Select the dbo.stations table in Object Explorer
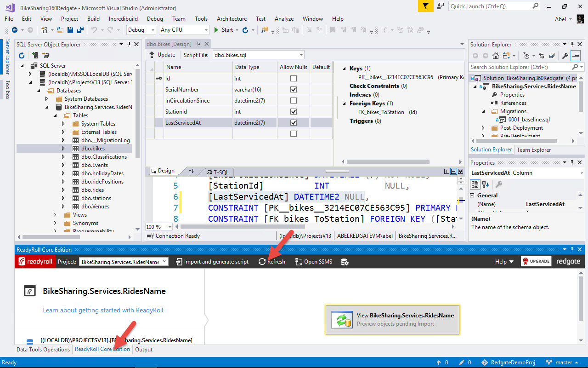Viewport: 588px width, 368px height. [96, 198]
